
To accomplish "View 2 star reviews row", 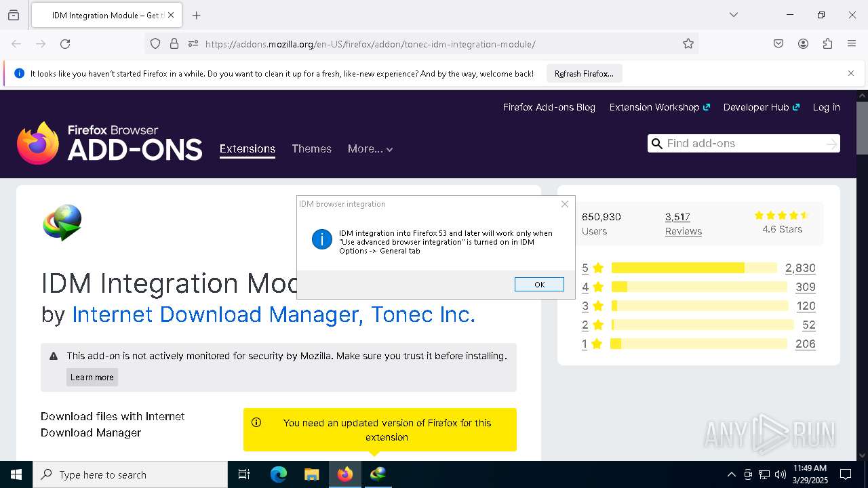I will (x=698, y=325).
